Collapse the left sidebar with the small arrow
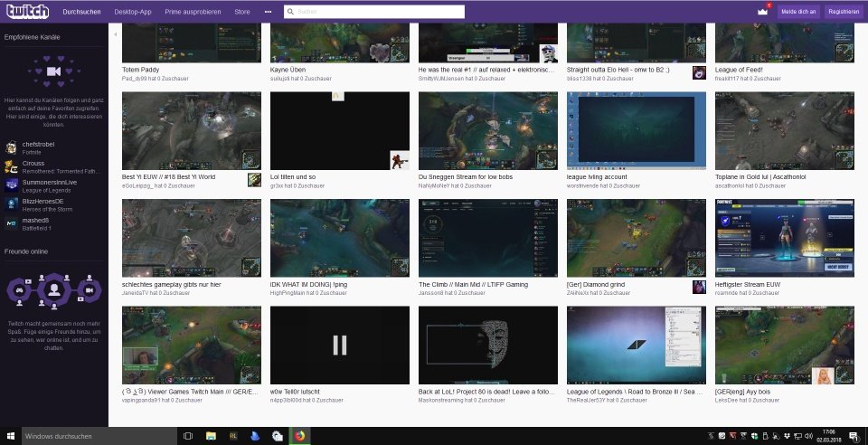Image resolution: width=868 pixels, height=445 pixels. click(x=115, y=34)
